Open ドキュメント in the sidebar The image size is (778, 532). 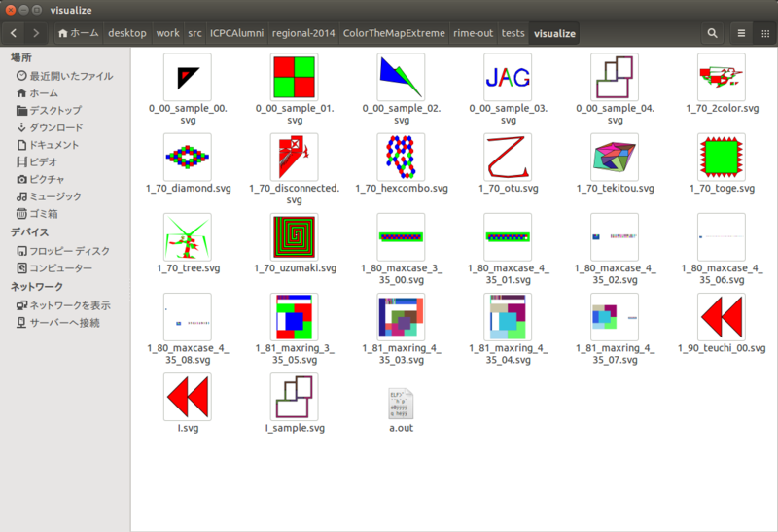(48, 145)
